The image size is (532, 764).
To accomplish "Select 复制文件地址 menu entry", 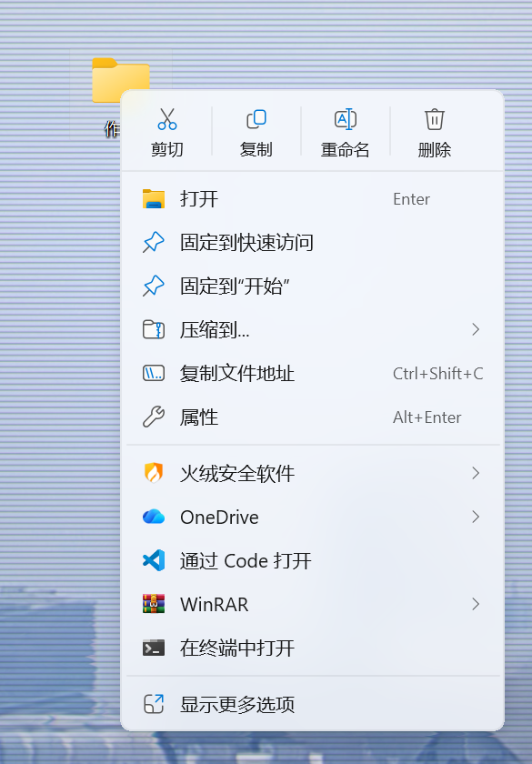I will [312, 374].
